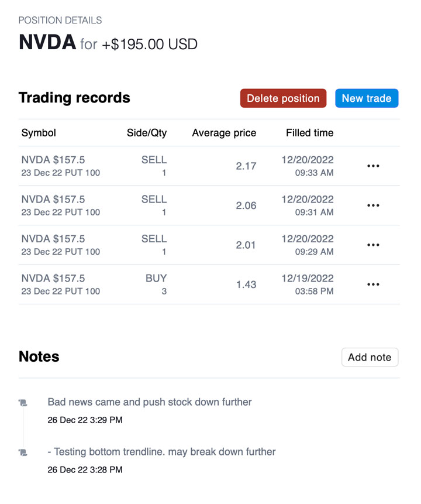Click the POSITION DETAILS label
The image size is (421, 504).
[x=60, y=20]
